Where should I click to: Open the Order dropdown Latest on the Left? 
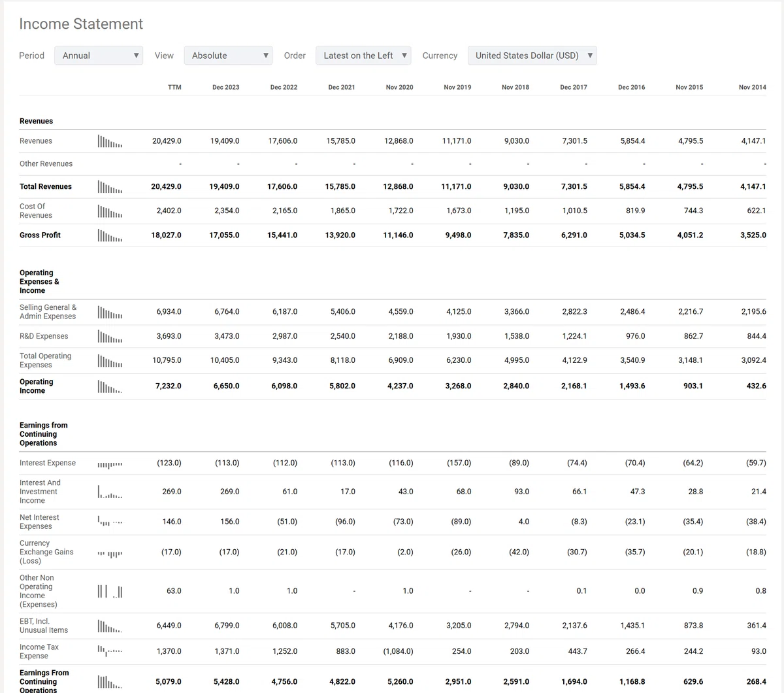click(x=363, y=56)
